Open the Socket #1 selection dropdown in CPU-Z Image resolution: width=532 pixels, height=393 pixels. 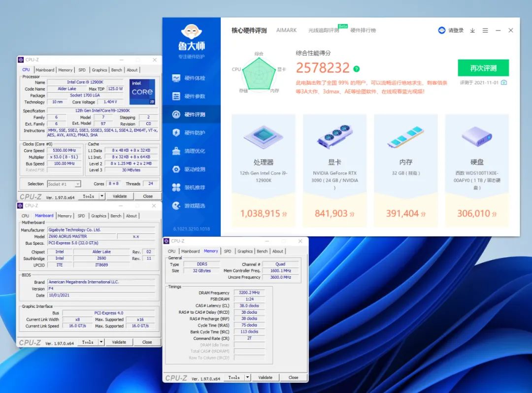64,184
